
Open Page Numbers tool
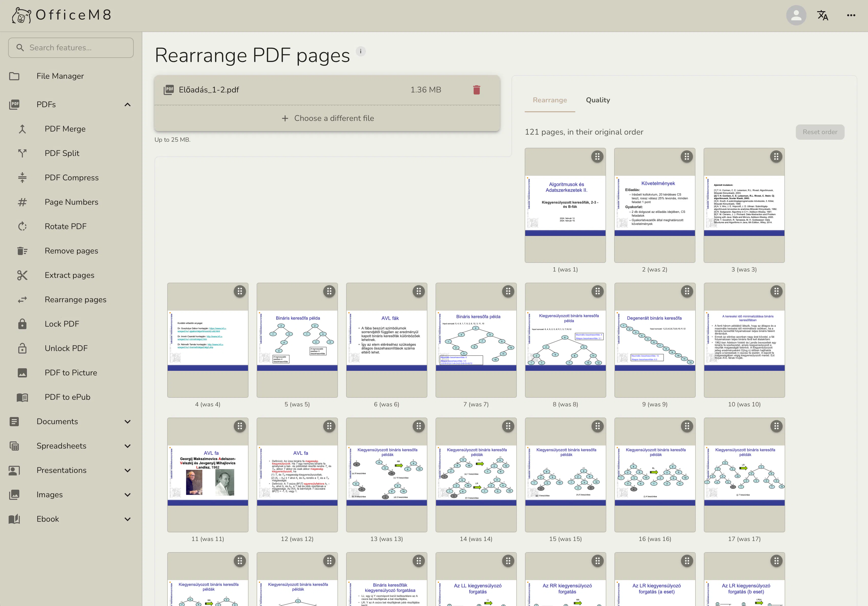(x=71, y=202)
